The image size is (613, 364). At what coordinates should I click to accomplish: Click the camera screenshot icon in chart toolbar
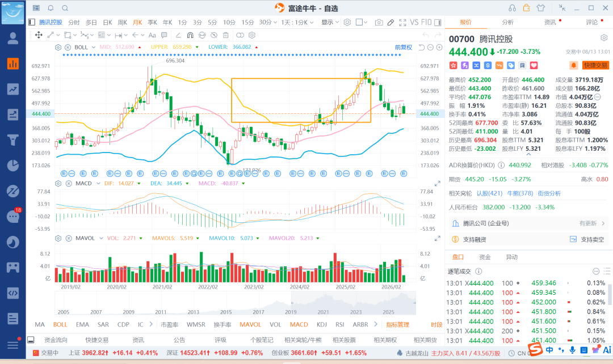click(379, 23)
